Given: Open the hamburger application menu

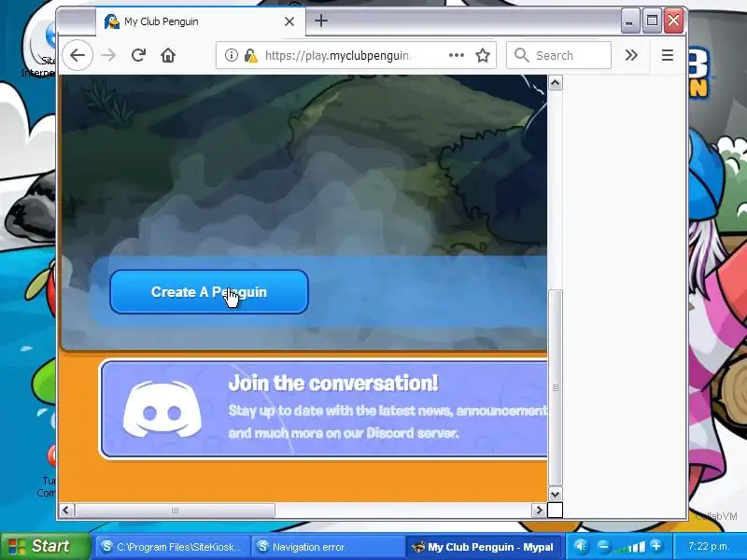Looking at the screenshot, I should 668,55.
